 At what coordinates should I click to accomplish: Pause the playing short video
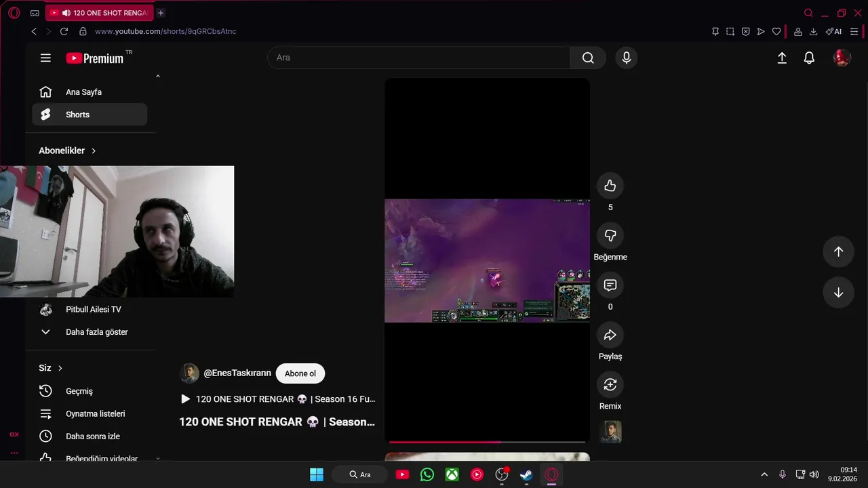pyautogui.click(x=487, y=260)
